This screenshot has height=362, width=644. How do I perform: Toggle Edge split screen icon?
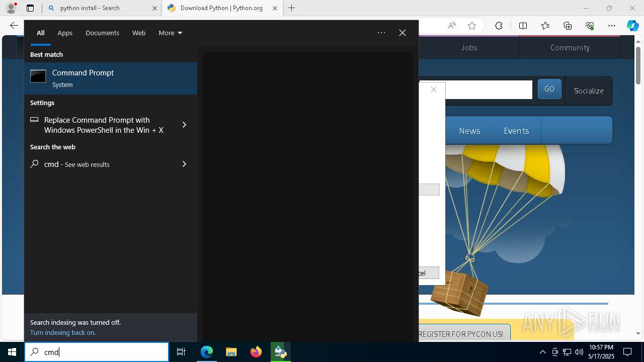(x=523, y=26)
